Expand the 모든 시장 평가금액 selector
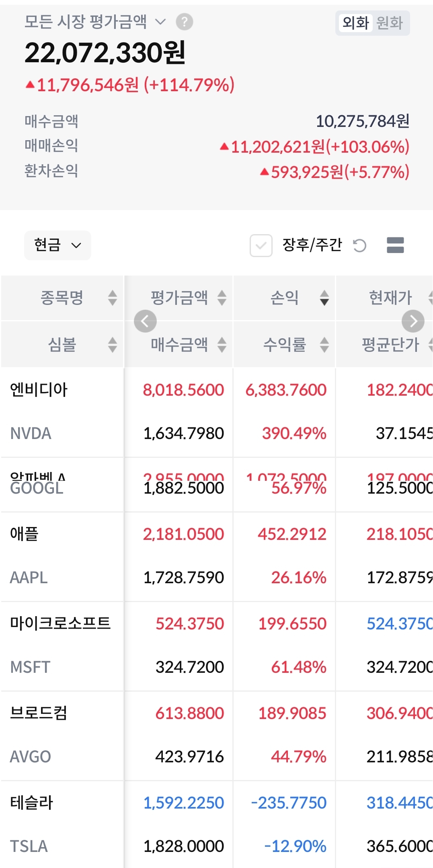This screenshot has height=868, width=433. 160,22
